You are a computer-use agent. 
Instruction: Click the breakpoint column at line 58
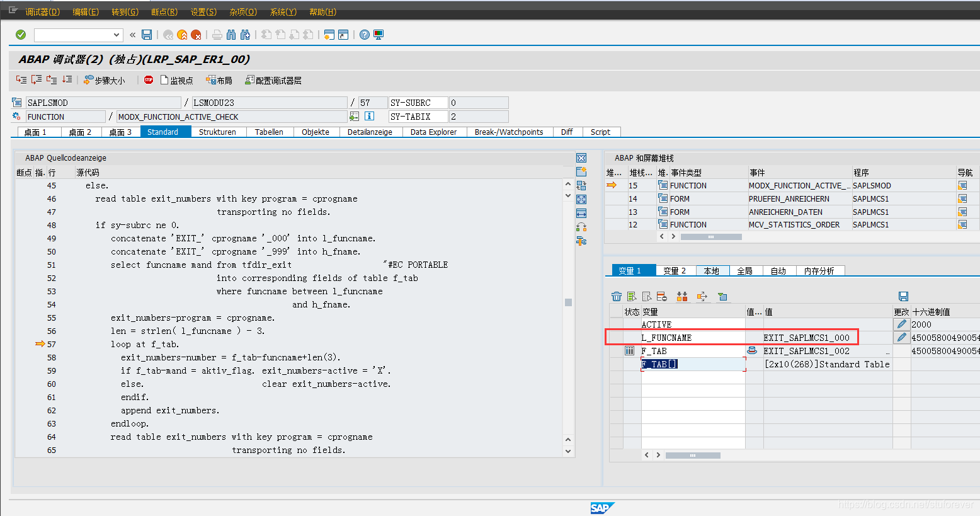pyautogui.click(x=23, y=357)
